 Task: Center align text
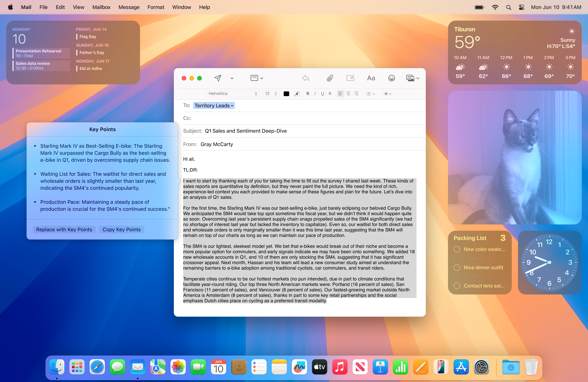coord(348,94)
